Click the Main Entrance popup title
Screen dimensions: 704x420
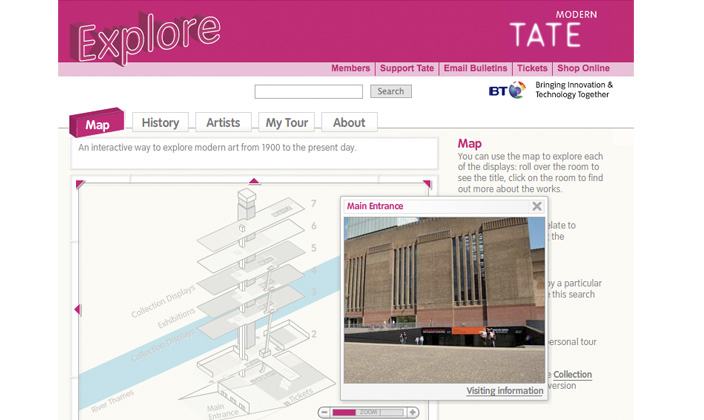coord(375,206)
